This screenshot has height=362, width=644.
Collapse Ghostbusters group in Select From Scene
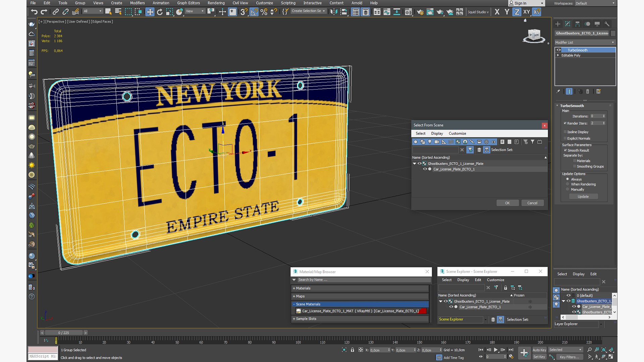pyautogui.click(x=415, y=164)
